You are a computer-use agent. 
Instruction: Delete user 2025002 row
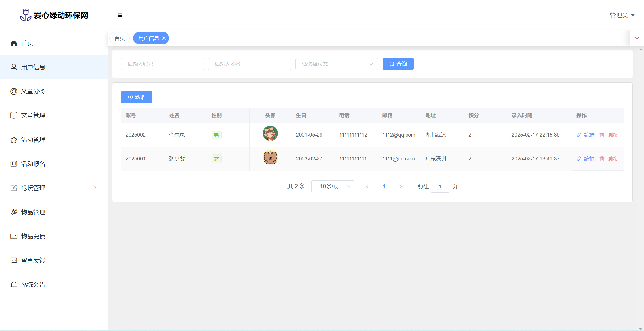(608, 135)
